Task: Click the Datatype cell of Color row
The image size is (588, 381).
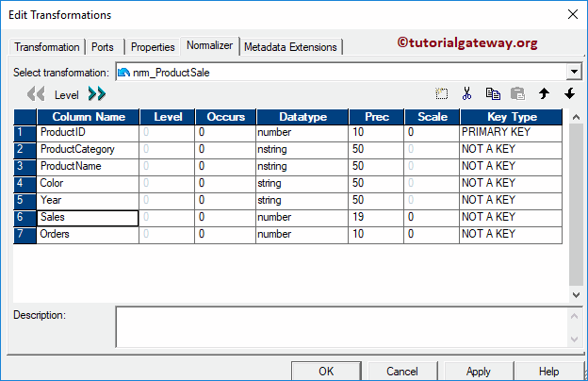Action: point(302,184)
